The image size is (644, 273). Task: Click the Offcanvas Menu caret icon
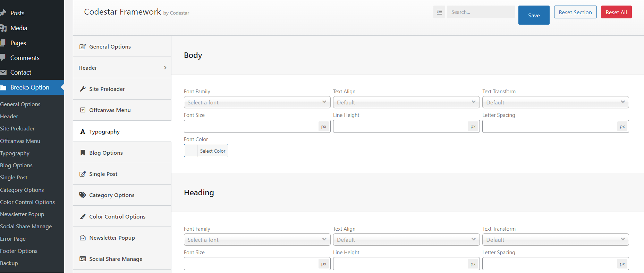click(83, 110)
